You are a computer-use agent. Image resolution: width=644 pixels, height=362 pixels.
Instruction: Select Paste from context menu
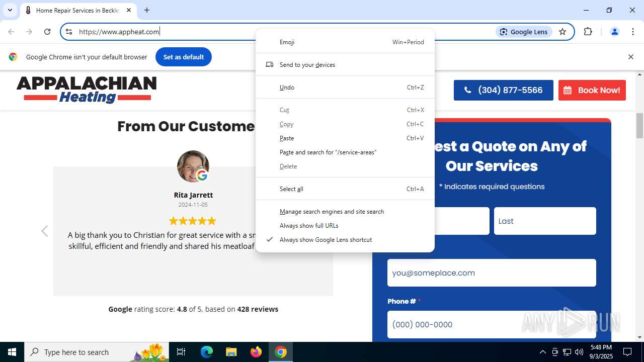(x=345, y=138)
